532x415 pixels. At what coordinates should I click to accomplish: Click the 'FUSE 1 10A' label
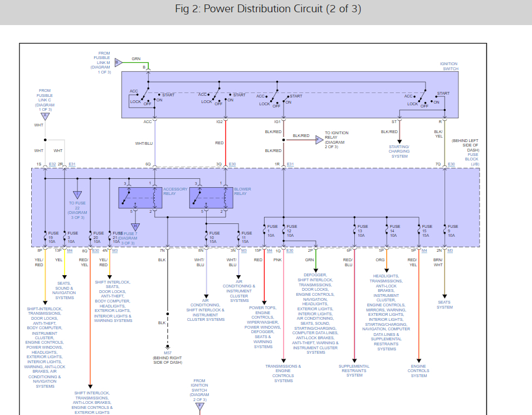(x=272, y=231)
